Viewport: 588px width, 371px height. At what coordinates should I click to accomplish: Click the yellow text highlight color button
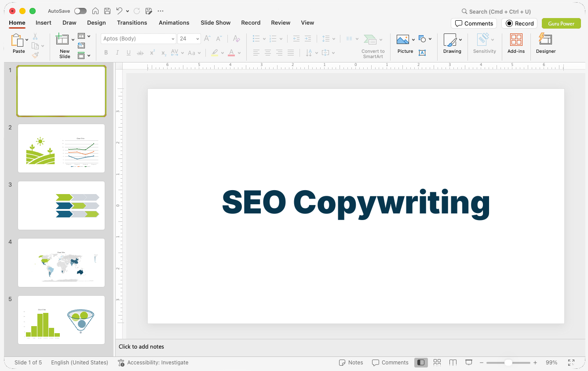point(214,53)
